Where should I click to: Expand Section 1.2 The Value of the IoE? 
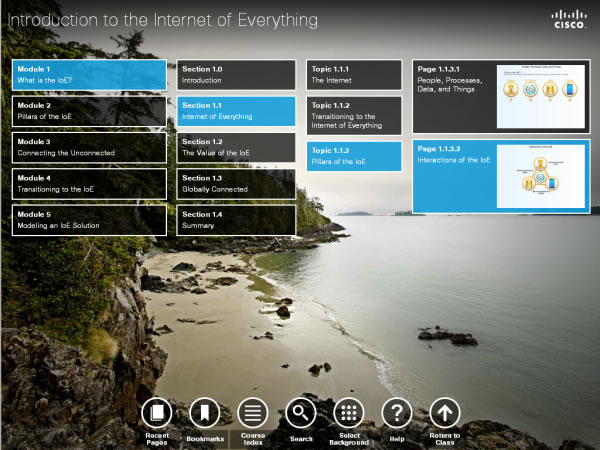(x=236, y=148)
